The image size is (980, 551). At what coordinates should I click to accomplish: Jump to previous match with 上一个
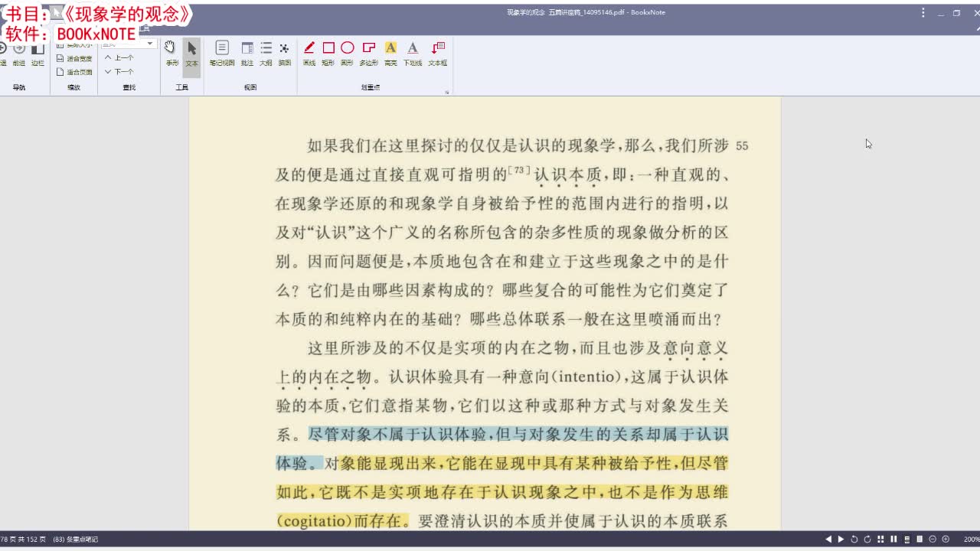tap(119, 57)
